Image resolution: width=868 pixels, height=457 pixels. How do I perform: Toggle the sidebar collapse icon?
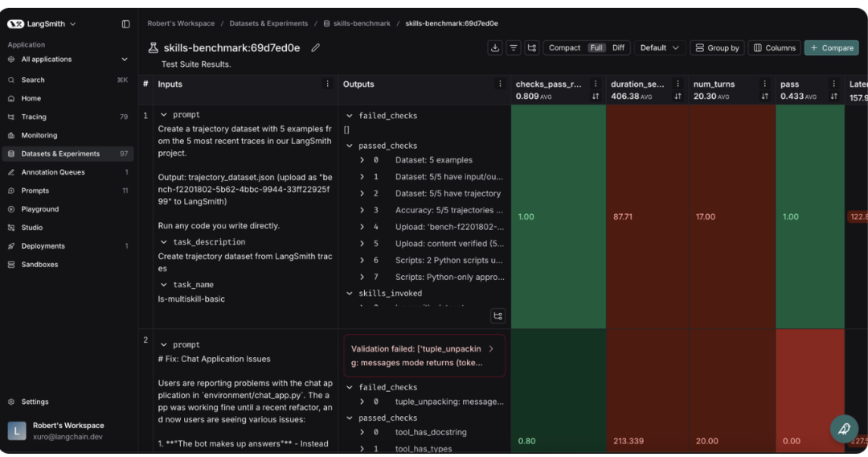[x=125, y=24]
